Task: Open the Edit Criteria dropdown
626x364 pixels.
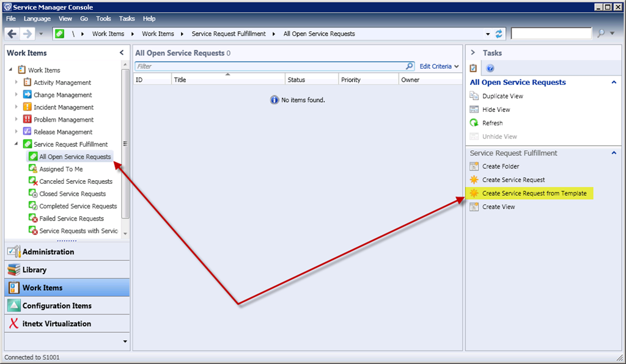Action: pyautogui.click(x=439, y=66)
